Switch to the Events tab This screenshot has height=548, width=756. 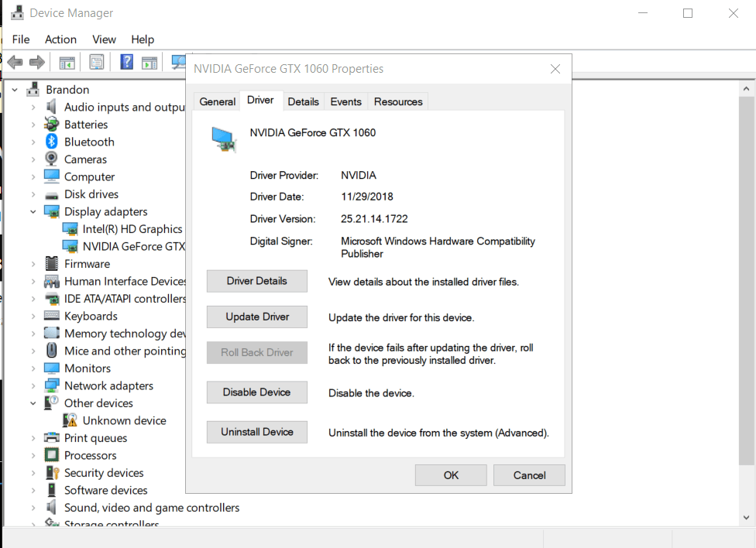click(345, 101)
